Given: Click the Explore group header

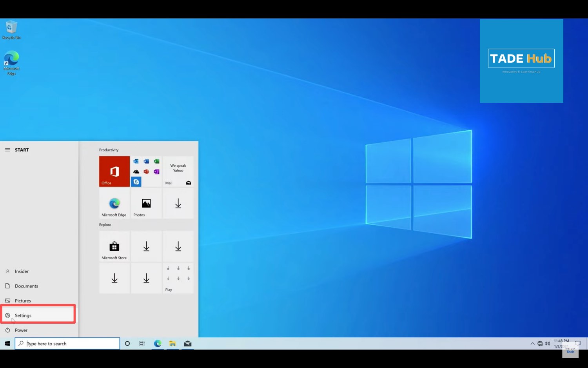Looking at the screenshot, I should click(105, 225).
